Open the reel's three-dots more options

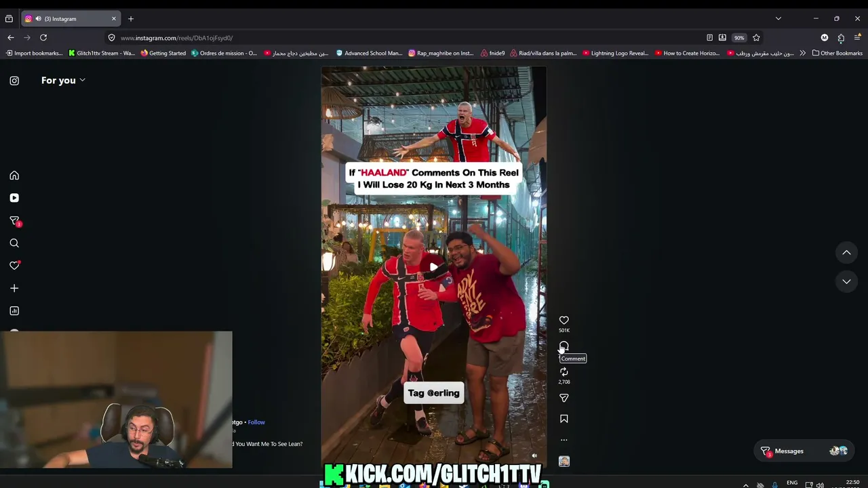tap(564, 440)
